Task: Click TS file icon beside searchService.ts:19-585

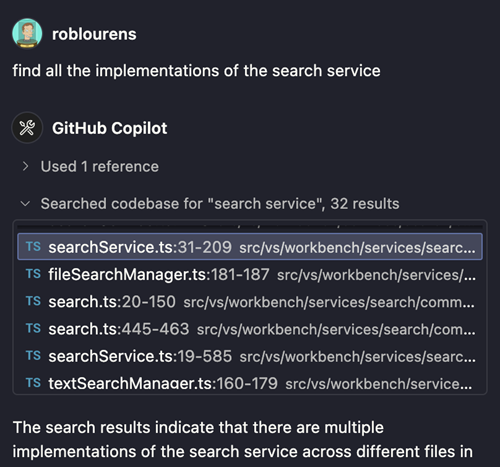Action: pyautogui.click(x=33, y=356)
